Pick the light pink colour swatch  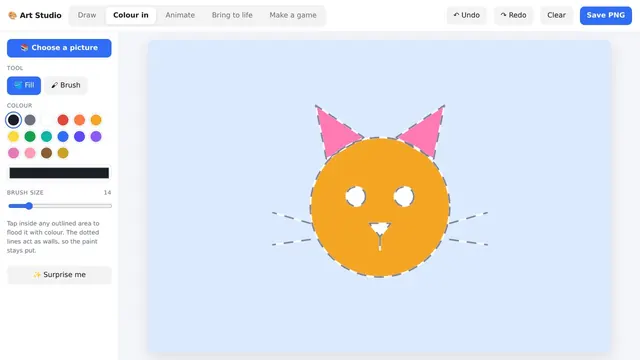pos(30,153)
